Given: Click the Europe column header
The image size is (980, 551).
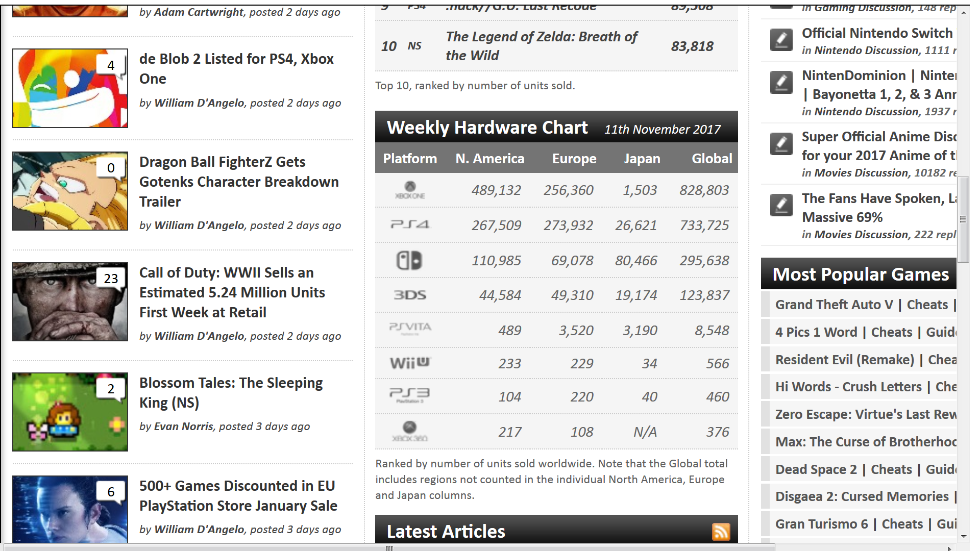Looking at the screenshot, I should click(574, 159).
